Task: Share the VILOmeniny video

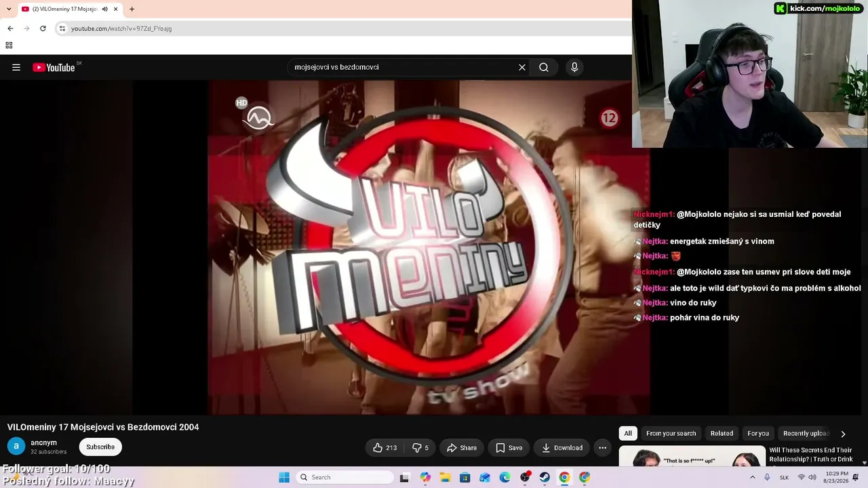Action: pyautogui.click(x=462, y=447)
